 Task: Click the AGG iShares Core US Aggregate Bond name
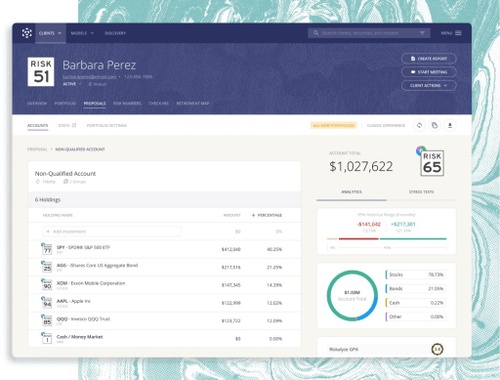point(97,265)
